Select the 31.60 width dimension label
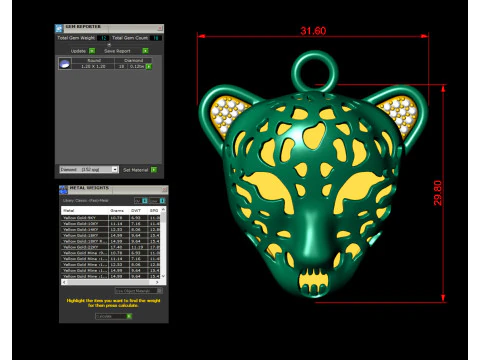Viewport: 480px width, 360px height. (x=313, y=31)
